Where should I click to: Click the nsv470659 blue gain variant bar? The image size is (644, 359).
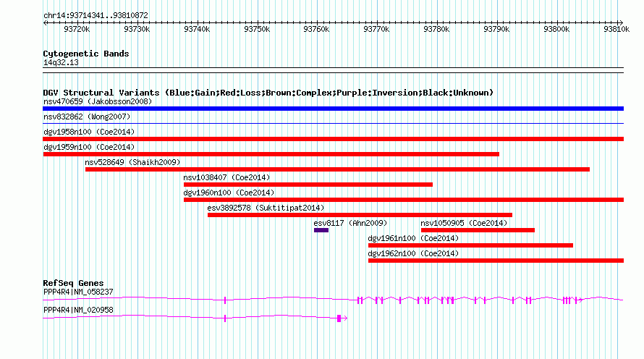coord(333,109)
